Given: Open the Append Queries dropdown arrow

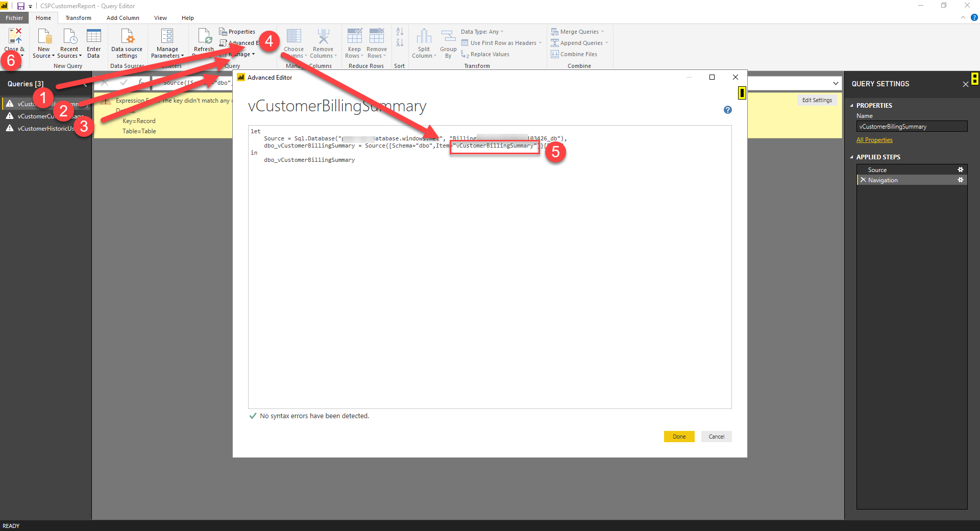Looking at the screenshot, I should point(606,43).
